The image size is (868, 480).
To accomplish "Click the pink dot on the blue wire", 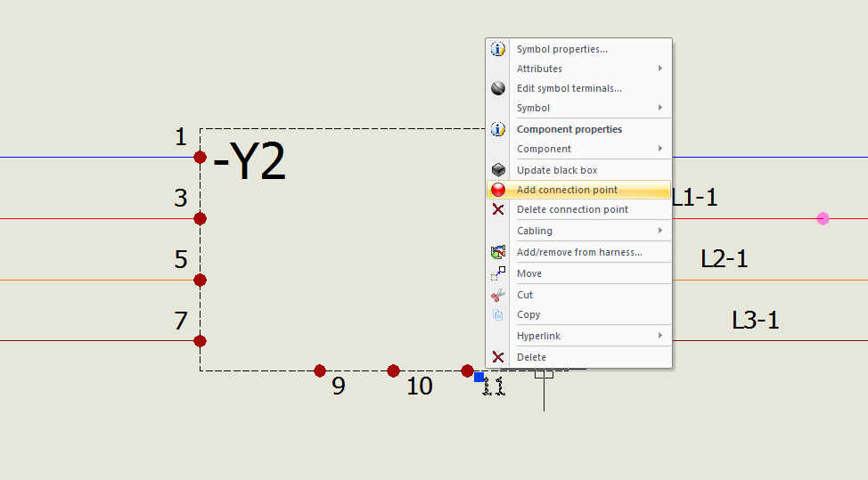I will [823, 218].
